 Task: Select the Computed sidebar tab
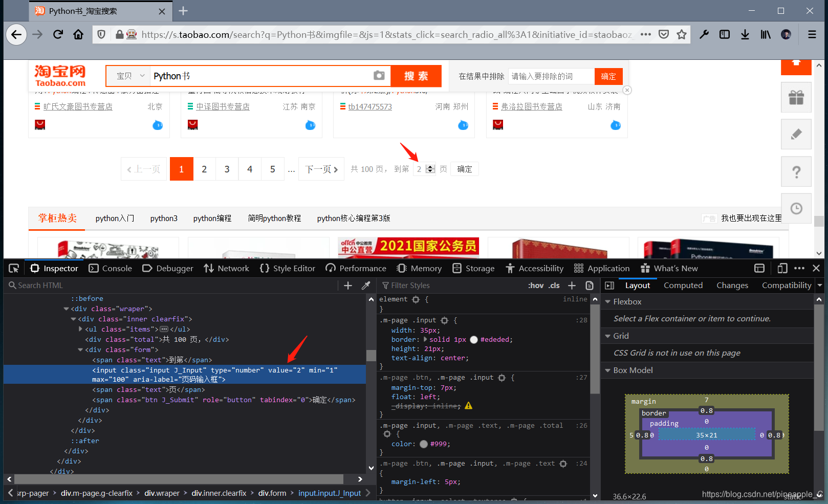pos(683,286)
